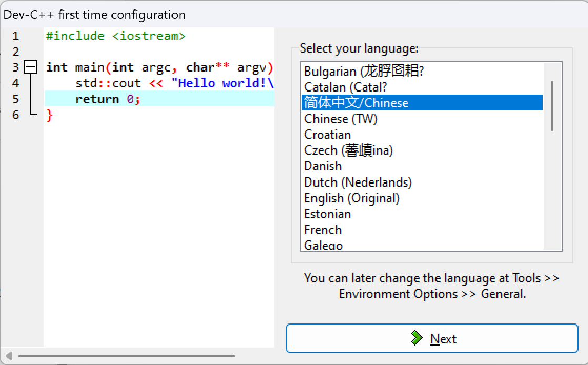The width and height of the screenshot is (588, 365).
Task: Click the closing brace on line 6
Action: click(49, 115)
